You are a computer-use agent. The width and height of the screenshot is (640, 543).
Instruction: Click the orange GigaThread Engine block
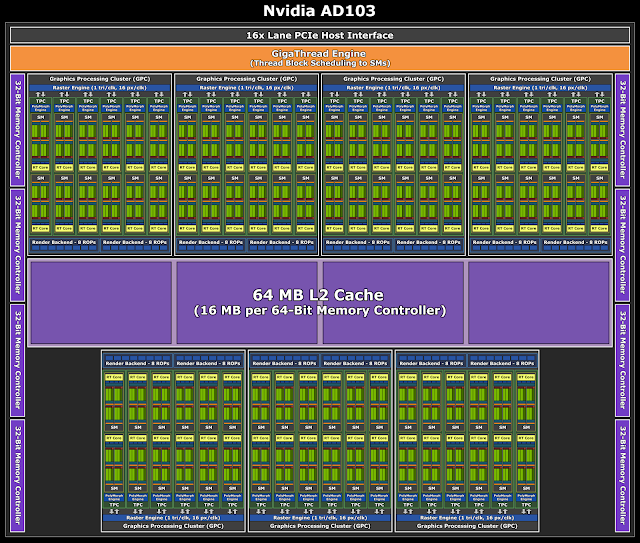coord(320,58)
